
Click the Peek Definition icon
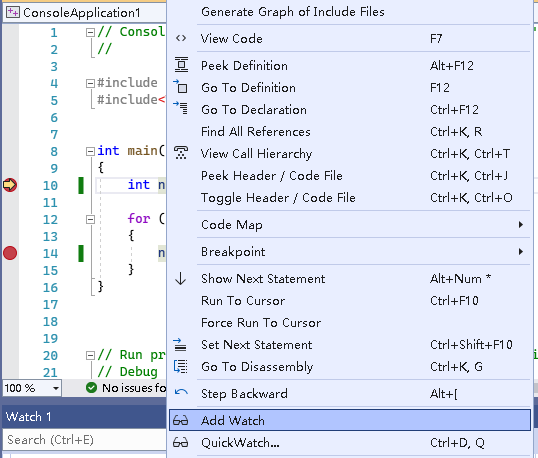181,65
